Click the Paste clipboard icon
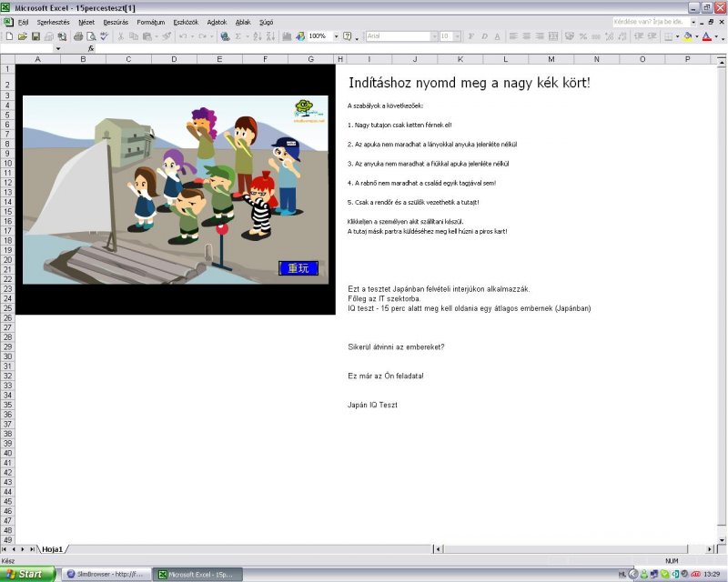The height and width of the screenshot is (582, 728). coord(147,36)
